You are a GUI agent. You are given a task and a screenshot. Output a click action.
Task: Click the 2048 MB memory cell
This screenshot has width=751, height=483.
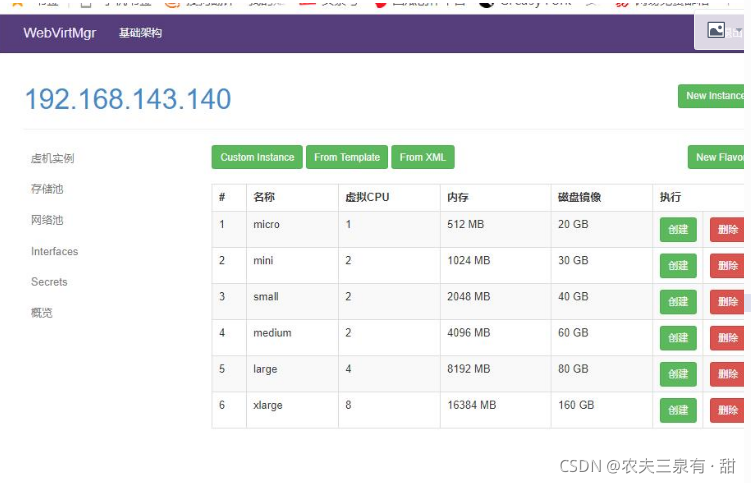(x=495, y=302)
